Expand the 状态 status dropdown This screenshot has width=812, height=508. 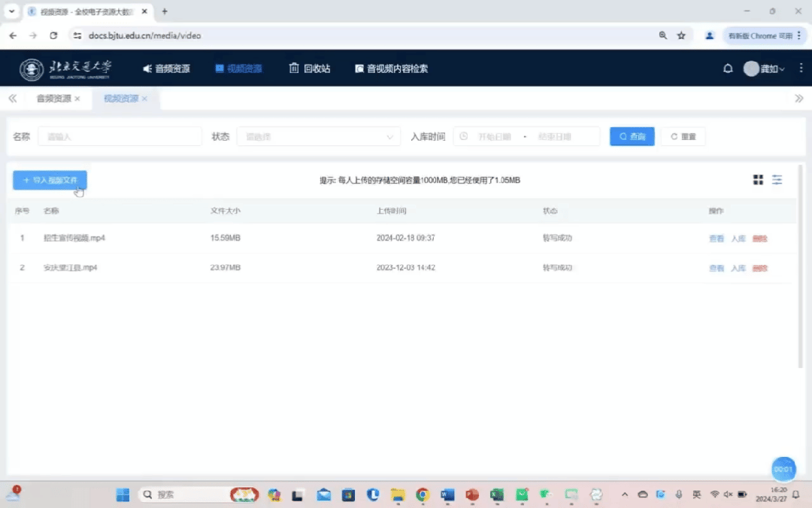[319, 137]
